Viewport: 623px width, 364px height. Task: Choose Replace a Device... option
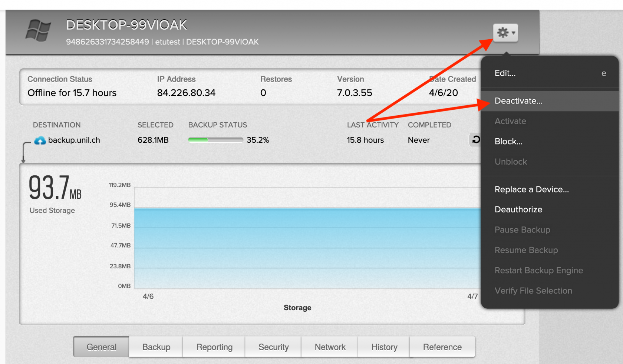[531, 189]
